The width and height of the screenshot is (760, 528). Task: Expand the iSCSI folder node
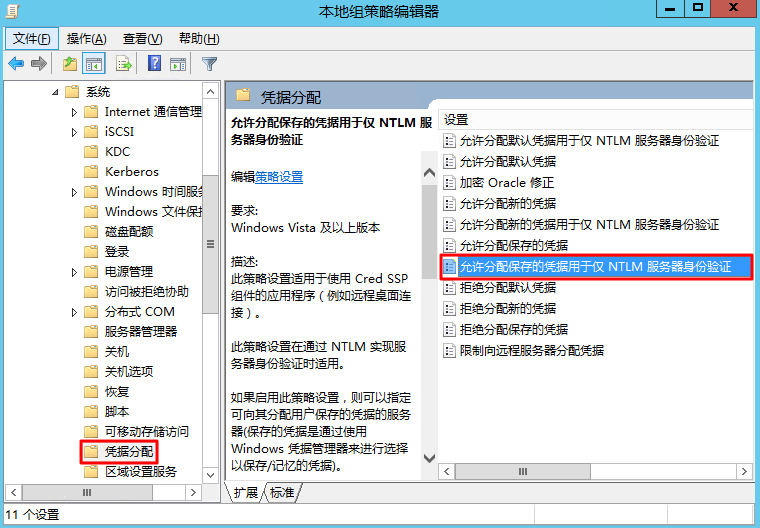point(74,132)
